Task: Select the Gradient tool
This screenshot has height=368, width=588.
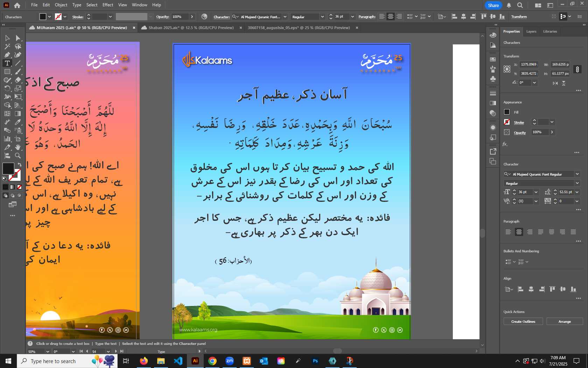Action: (x=18, y=114)
